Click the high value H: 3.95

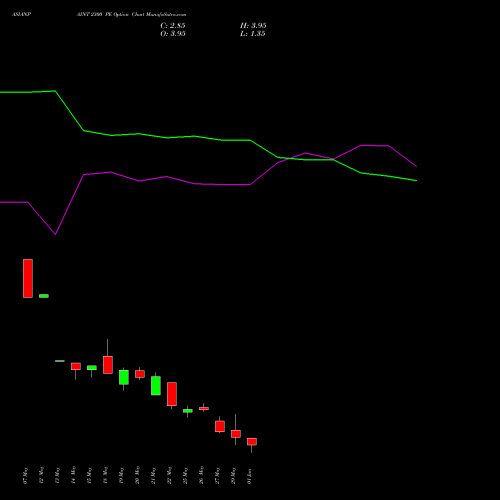click(253, 26)
